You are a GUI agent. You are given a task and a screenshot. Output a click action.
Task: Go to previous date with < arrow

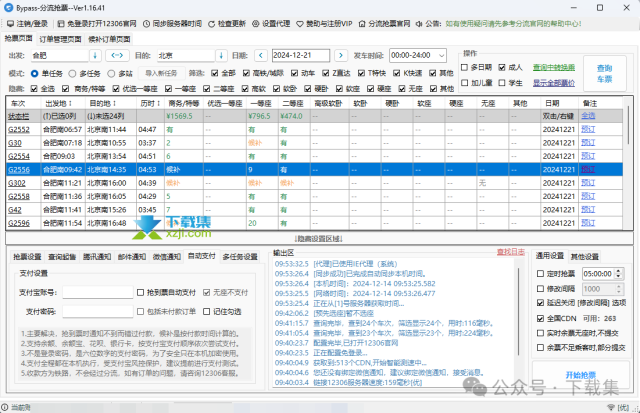(x=261, y=55)
